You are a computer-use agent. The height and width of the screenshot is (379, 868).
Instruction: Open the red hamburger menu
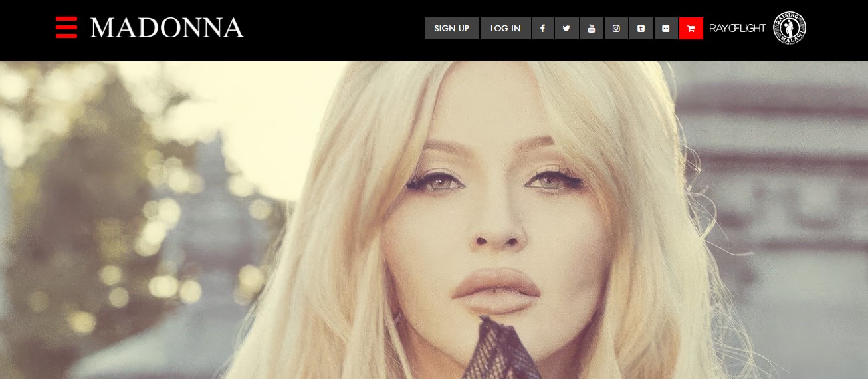coord(66,27)
